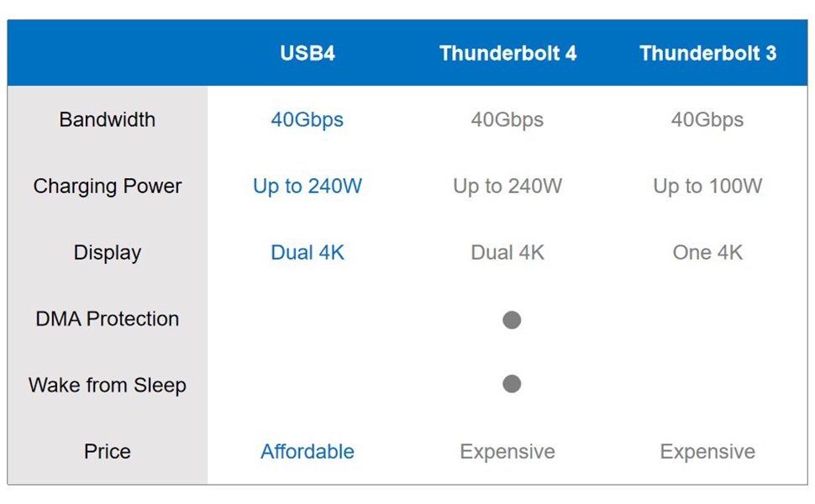Image resolution: width=815 pixels, height=504 pixels.
Task: Click the blue Up to 240W text
Action: (308, 186)
